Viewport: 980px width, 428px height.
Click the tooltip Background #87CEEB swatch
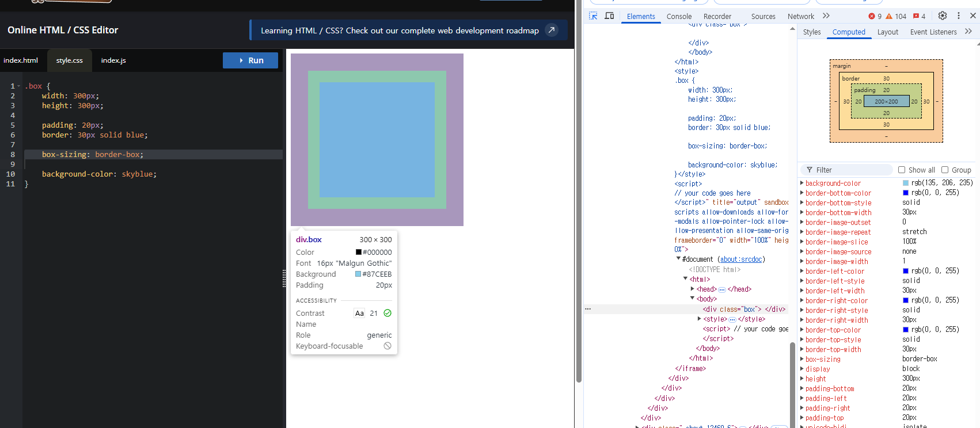tap(358, 274)
